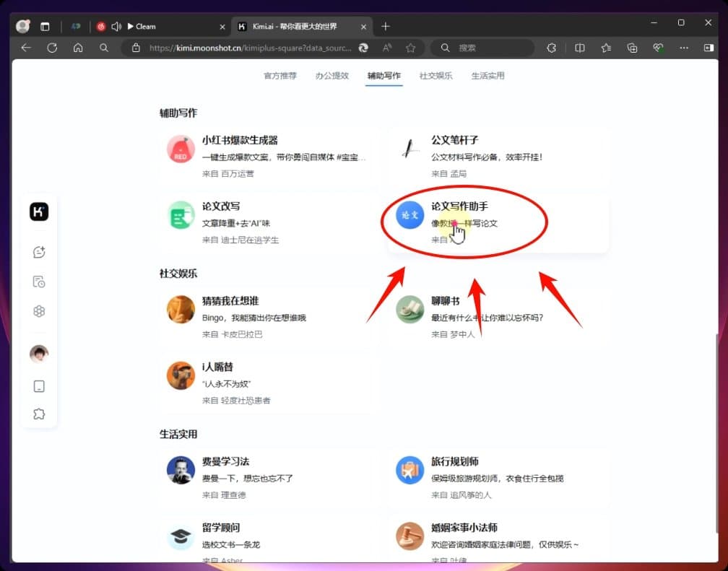Open the Settings and more ellipsis menu

(x=684, y=48)
